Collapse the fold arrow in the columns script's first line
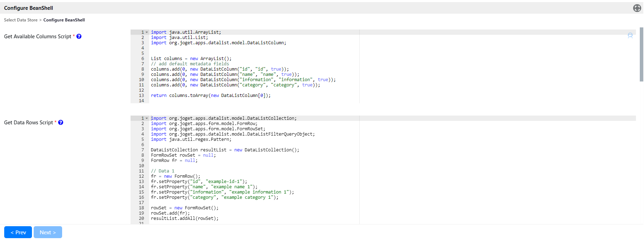Viewport: 644px width, 242px height. pos(147,32)
